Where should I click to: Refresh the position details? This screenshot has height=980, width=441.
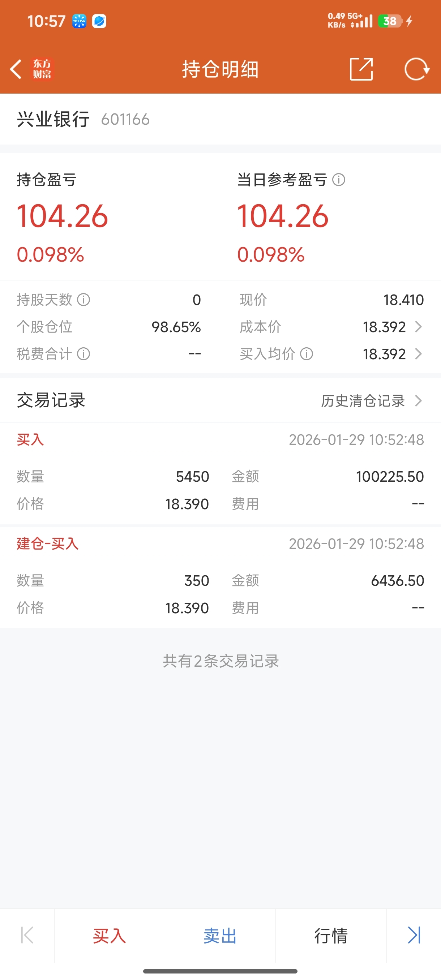point(417,69)
